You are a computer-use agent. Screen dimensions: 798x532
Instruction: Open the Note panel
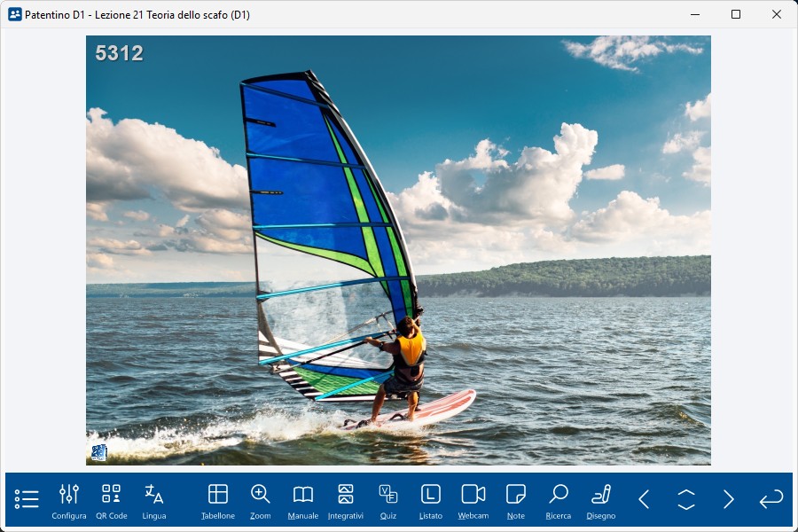516,500
